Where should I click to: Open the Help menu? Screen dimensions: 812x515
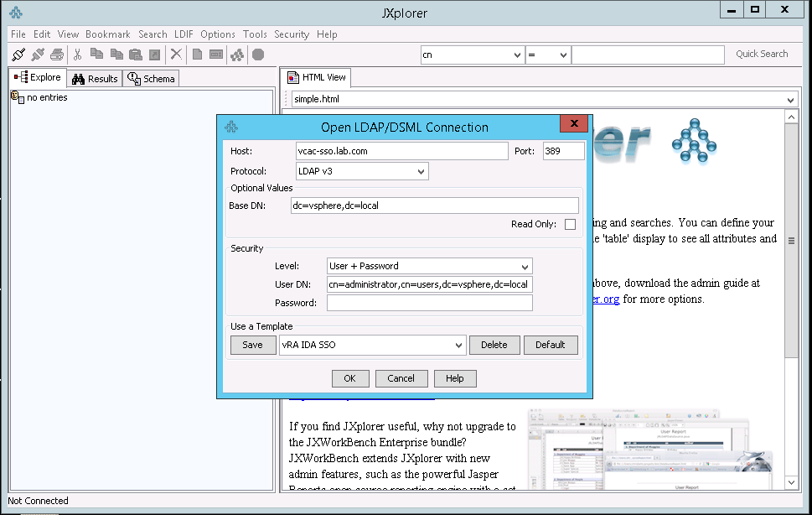point(327,34)
